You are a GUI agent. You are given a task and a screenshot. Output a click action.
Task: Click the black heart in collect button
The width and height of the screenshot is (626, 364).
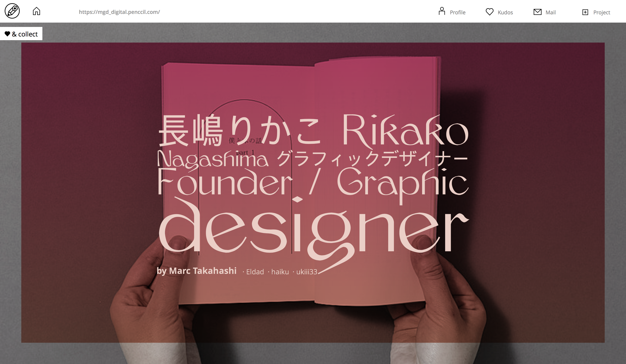click(7, 34)
